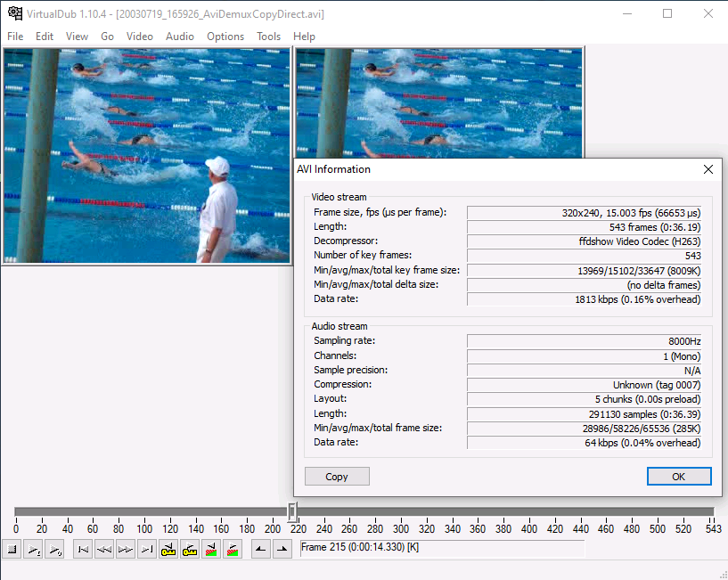
Task: Open the Video menu
Action: pos(140,37)
